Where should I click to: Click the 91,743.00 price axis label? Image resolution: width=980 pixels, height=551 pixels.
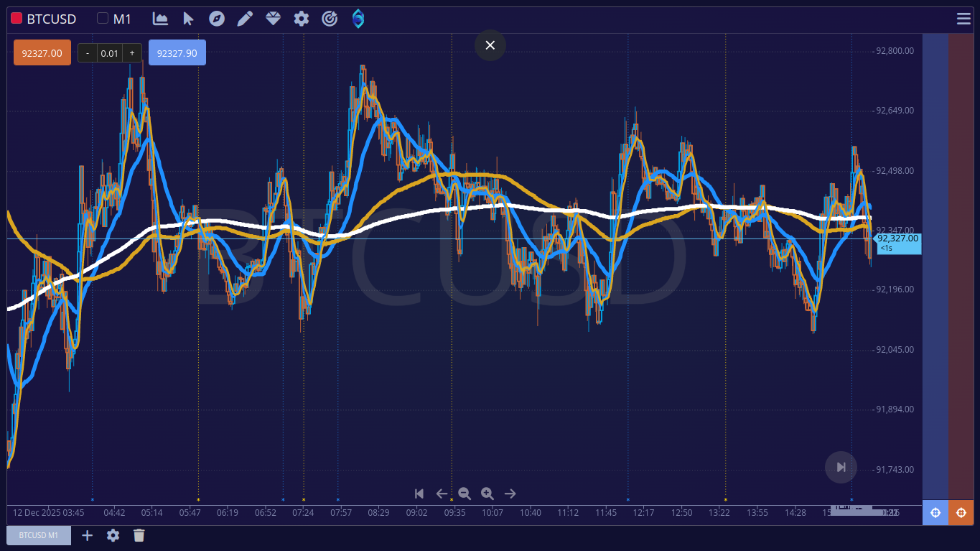click(895, 470)
